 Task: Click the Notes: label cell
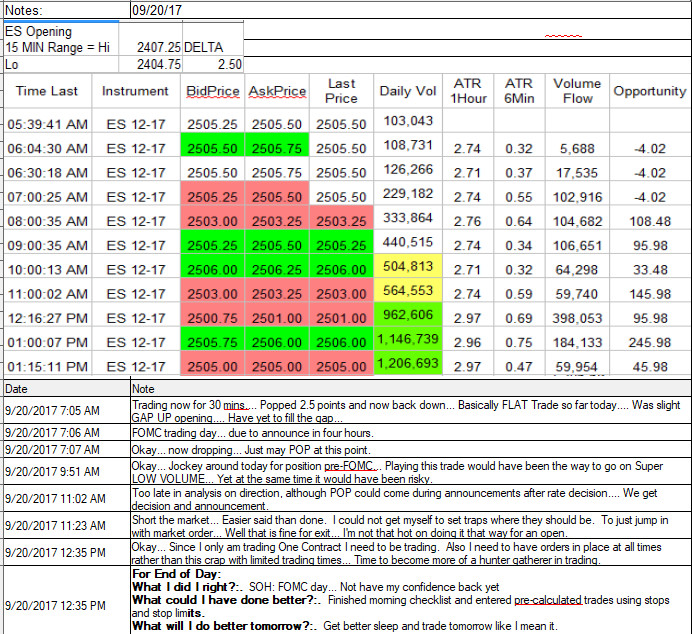(67, 10)
